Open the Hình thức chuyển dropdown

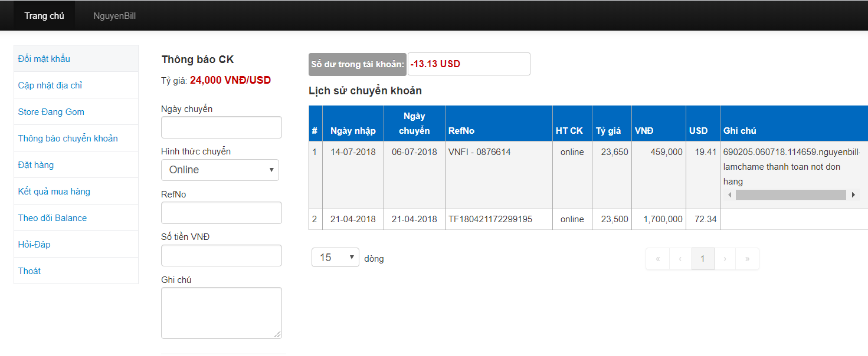(220, 170)
